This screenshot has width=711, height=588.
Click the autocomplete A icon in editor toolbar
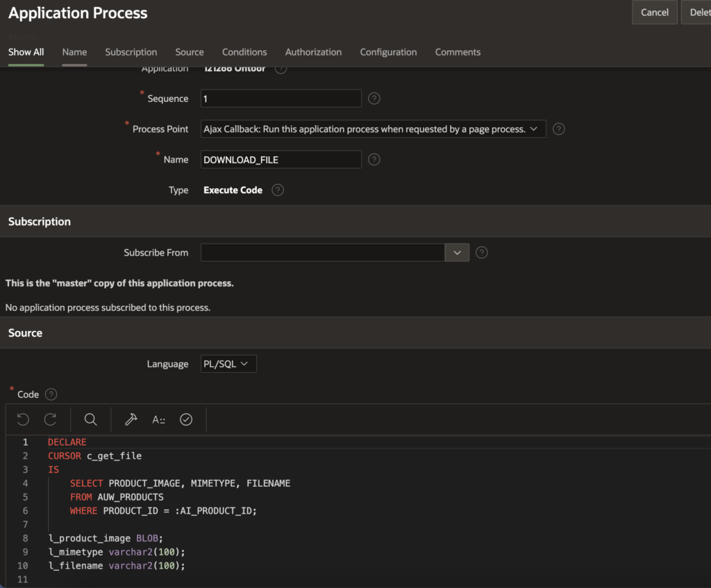[158, 419]
